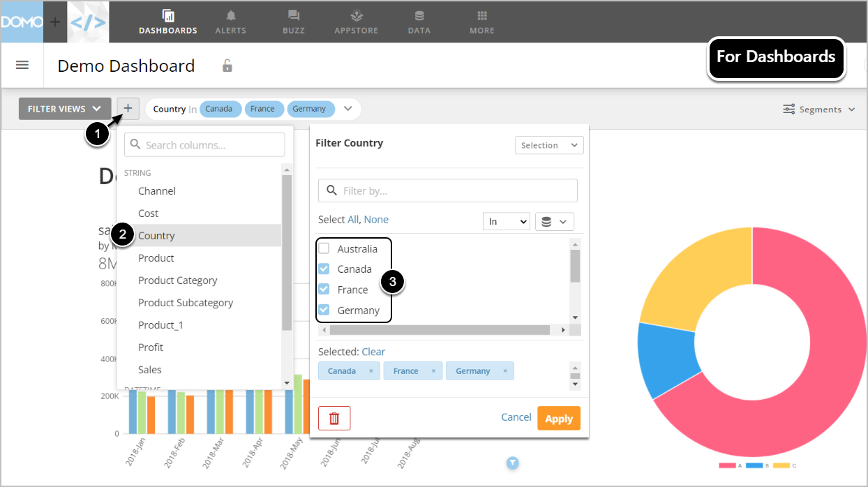Open the Filter Views dropdown

click(65, 109)
